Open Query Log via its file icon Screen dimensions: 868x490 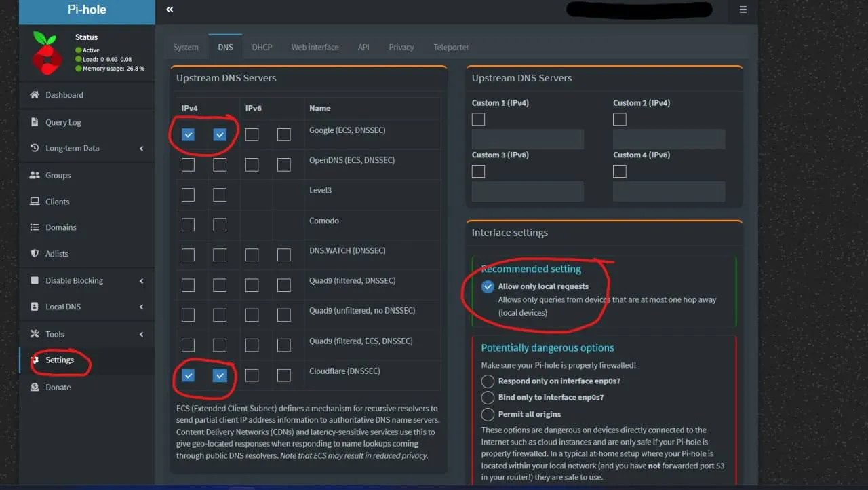[x=35, y=122]
